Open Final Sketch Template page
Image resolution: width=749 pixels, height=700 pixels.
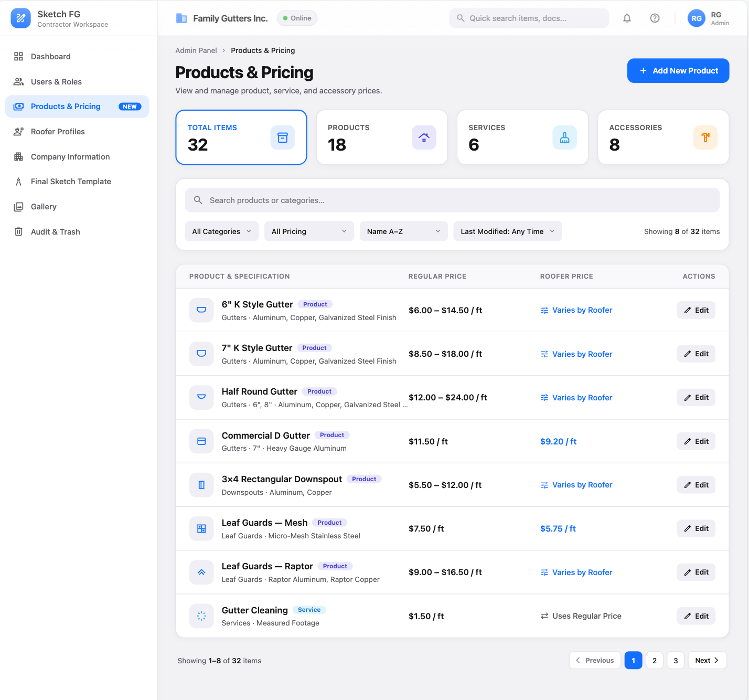[x=77, y=182]
